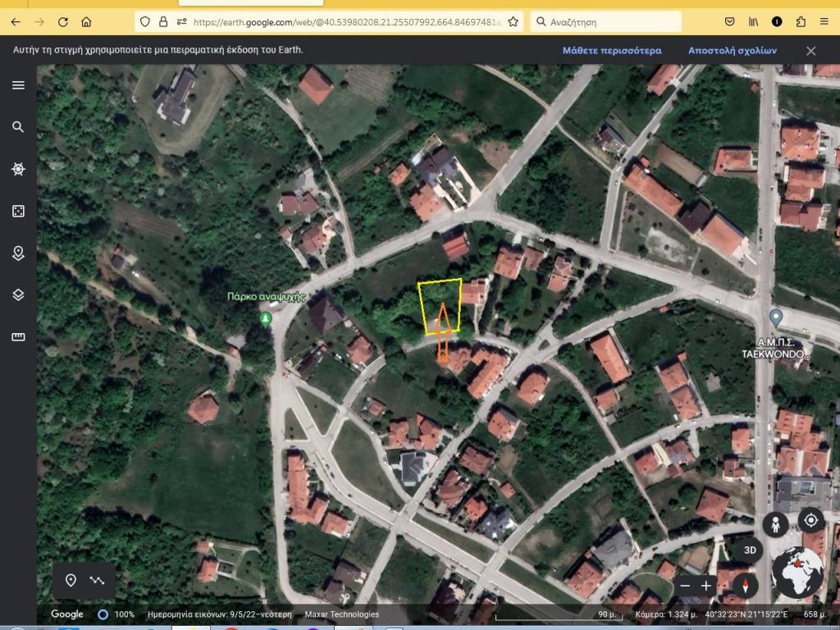Activate Street View pegman button
Screen dimensions: 840x630
tap(775, 524)
